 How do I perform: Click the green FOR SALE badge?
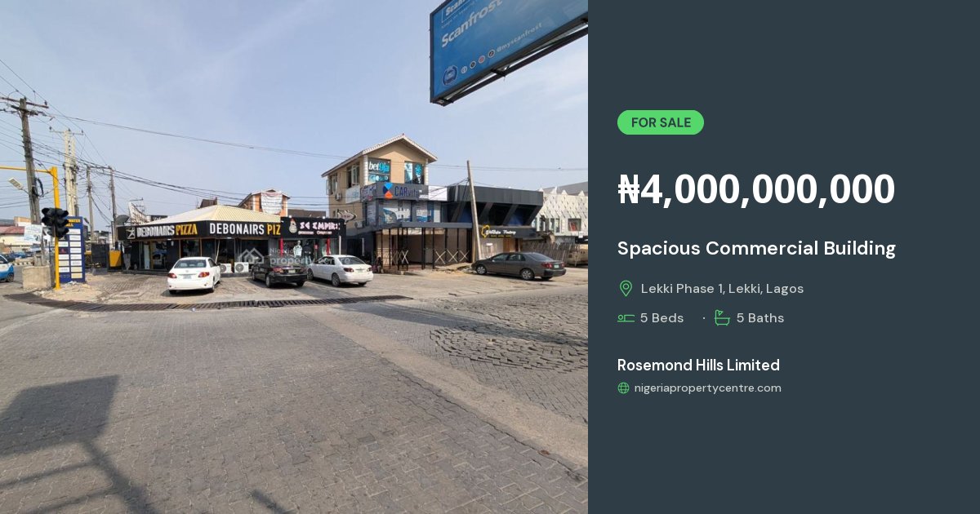coord(661,122)
